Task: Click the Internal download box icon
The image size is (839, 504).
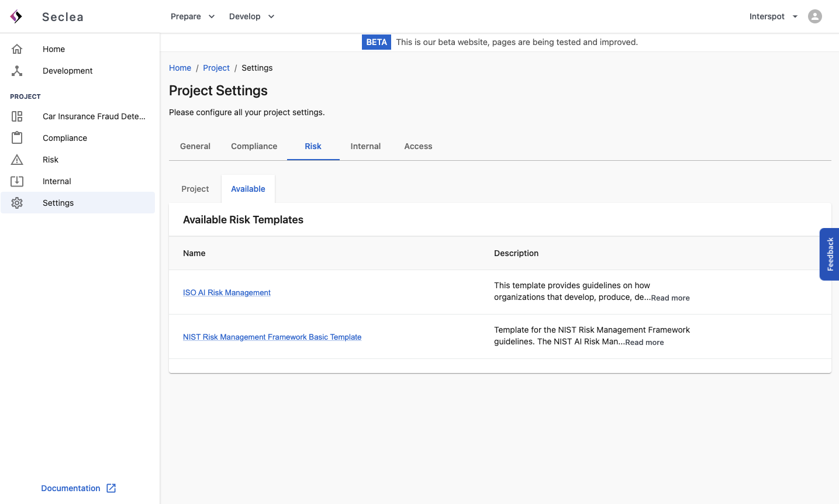Action: coord(17,181)
